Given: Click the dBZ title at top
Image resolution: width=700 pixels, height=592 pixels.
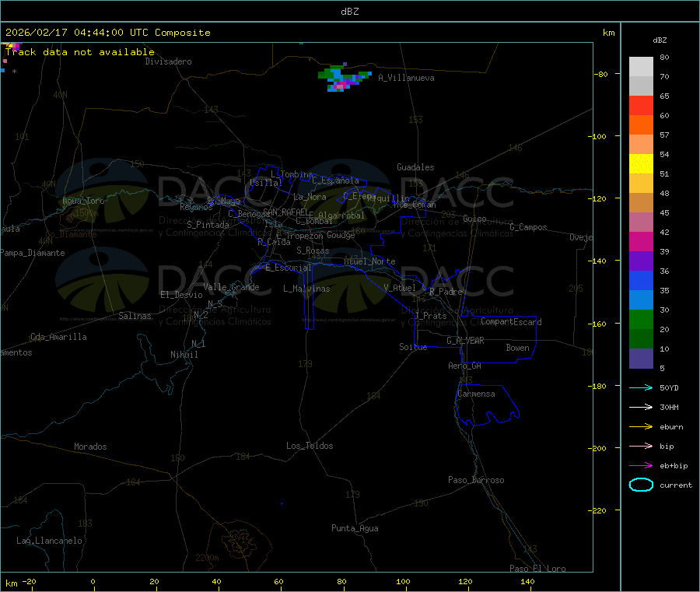Looking at the screenshot, I should pos(349,12).
